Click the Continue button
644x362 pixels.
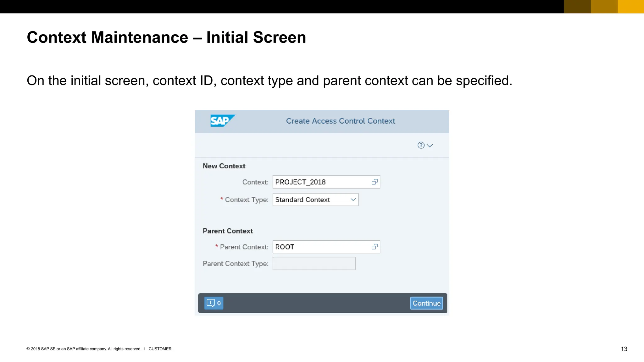coord(426,303)
